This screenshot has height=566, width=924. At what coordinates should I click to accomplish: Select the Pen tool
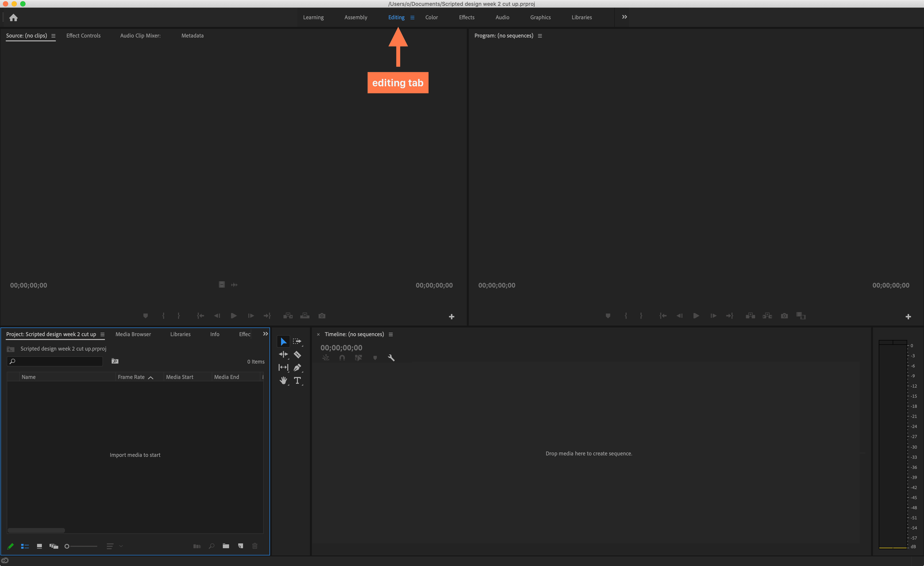[297, 367]
